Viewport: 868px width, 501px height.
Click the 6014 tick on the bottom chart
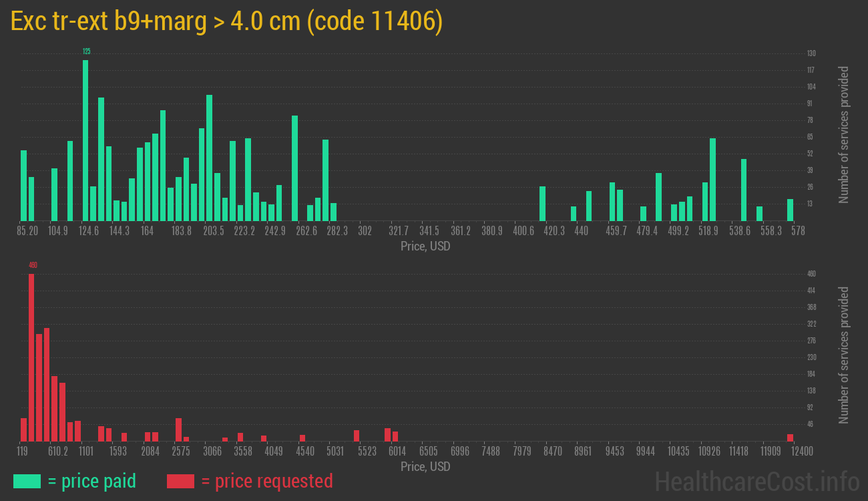pos(399,452)
